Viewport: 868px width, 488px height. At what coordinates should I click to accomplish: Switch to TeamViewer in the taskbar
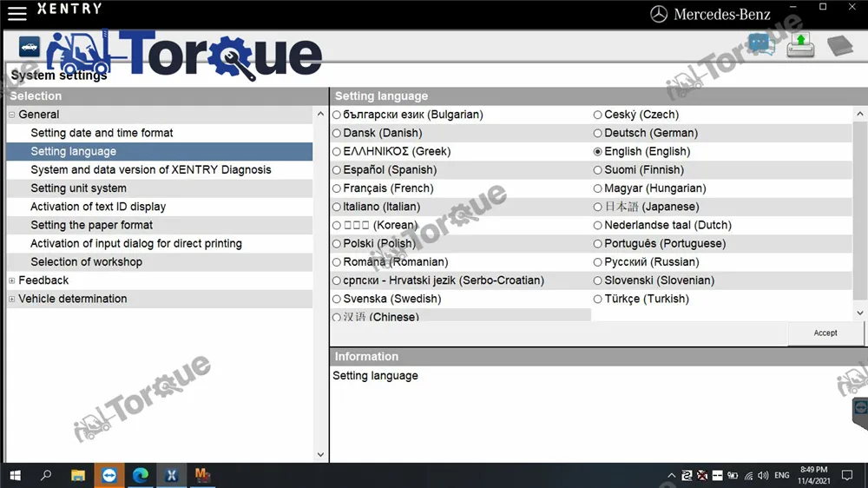click(x=109, y=475)
